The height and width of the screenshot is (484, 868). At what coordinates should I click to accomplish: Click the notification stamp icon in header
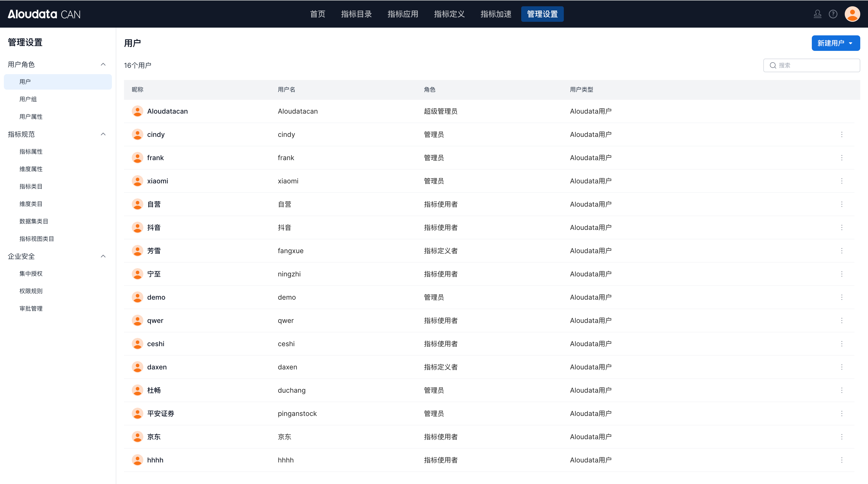point(817,14)
